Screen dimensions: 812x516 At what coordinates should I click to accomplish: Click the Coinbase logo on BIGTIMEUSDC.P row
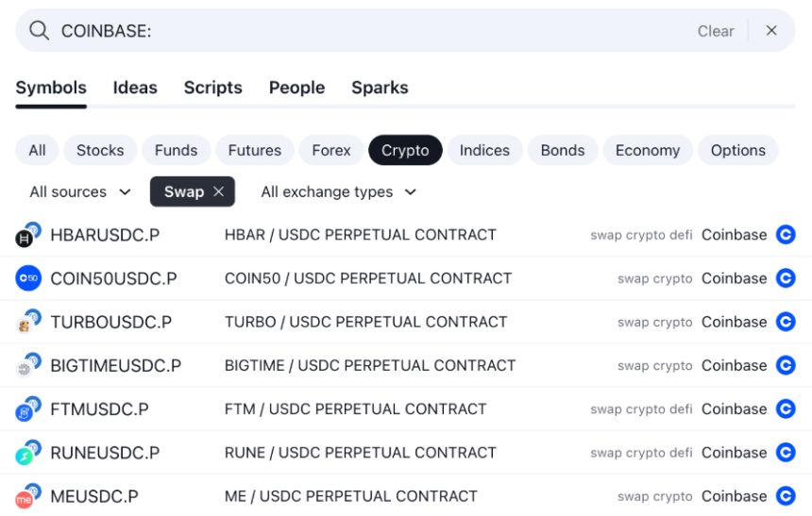tap(786, 366)
